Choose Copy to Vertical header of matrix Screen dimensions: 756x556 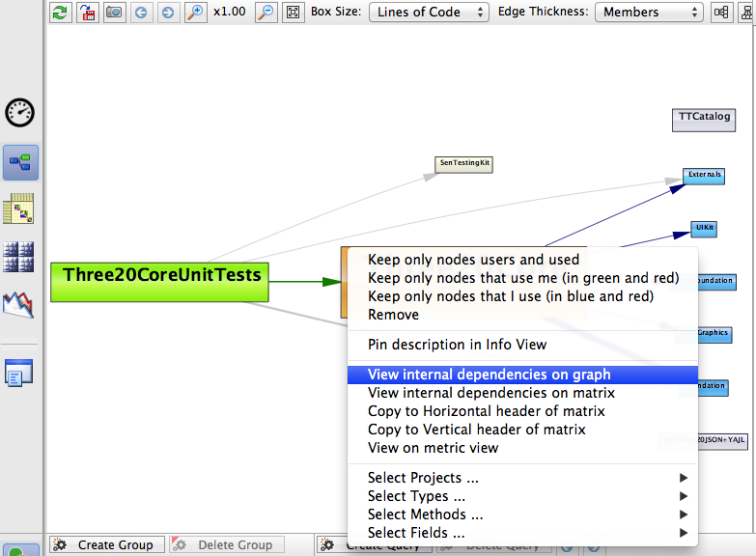pyautogui.click(x=522, y=430)
